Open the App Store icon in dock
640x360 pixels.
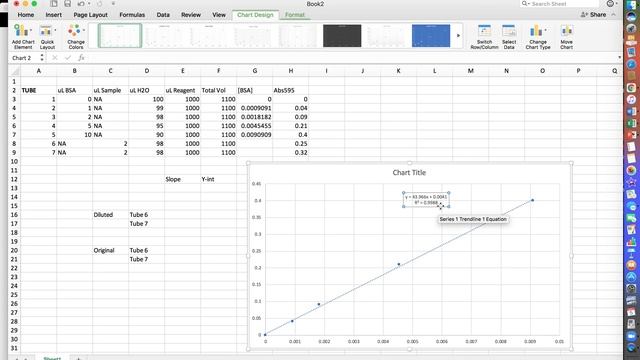tap(631, 277)
